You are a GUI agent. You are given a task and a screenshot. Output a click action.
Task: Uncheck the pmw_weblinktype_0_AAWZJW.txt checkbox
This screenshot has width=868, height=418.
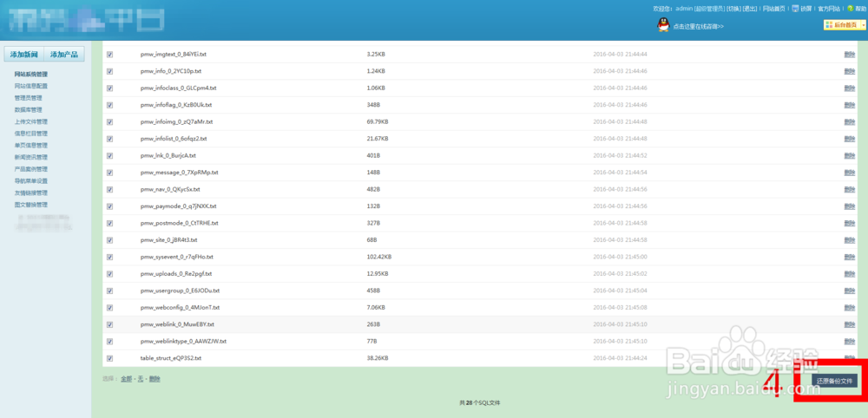point(109,341)
